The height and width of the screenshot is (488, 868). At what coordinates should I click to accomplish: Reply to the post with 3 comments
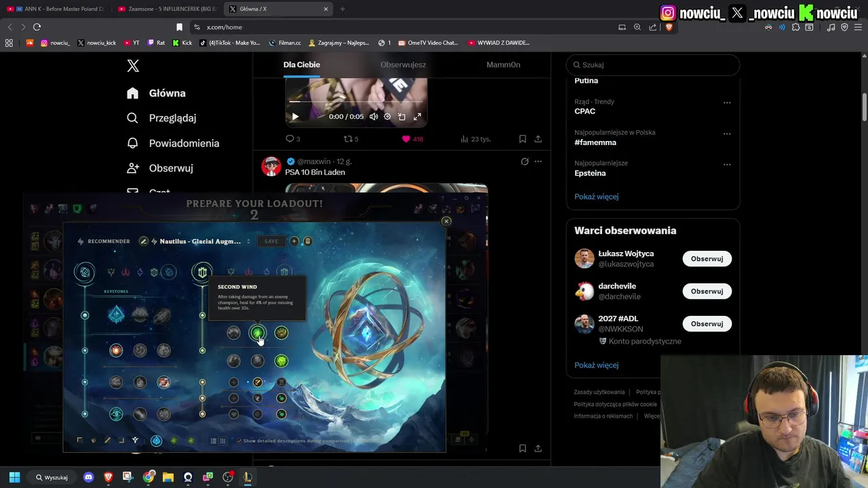click(290, 139)
